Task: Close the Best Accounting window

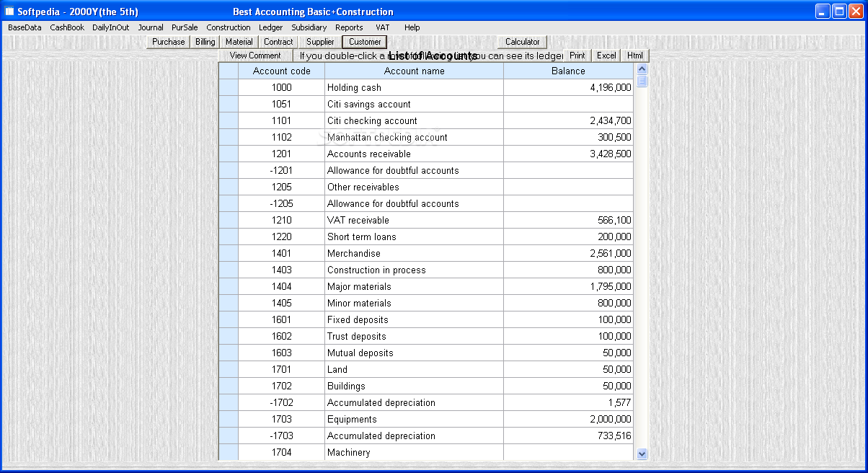Action: pos(856,12)
